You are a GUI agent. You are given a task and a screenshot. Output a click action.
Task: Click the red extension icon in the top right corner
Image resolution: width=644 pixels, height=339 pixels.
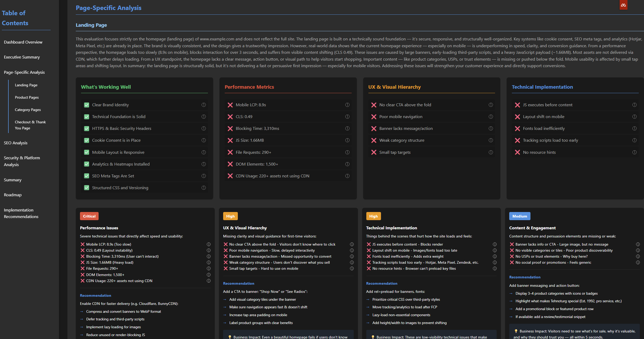pyautogui.click(x=623, y=5)
